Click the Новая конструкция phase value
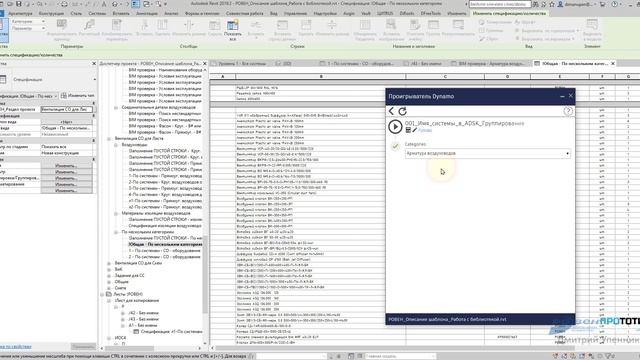Screen dimensions: 640x360 coord(67,153)
